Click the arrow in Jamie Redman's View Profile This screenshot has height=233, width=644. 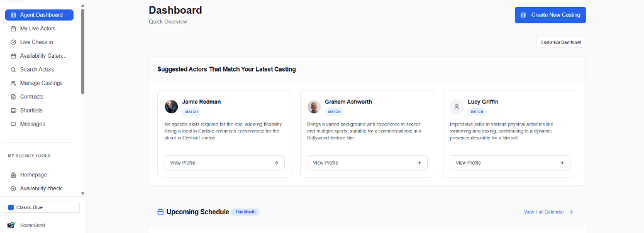(277, 163)
